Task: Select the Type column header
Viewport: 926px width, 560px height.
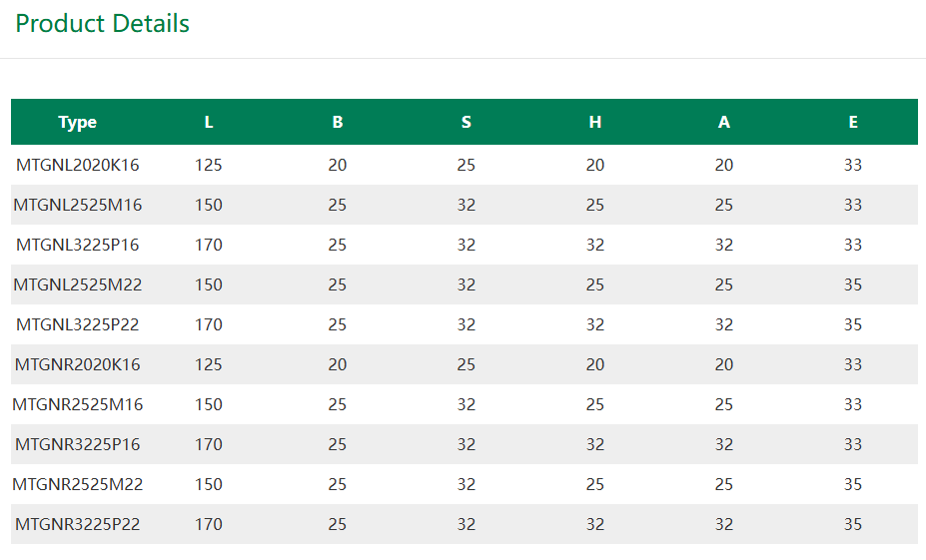Action: [77, 122]
